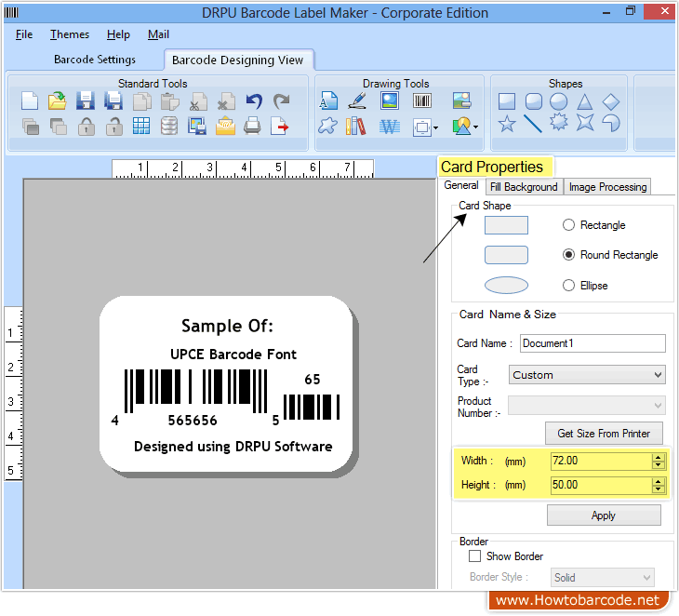Select the signature pen tool
Viewport: 679px width, 616px height.
(358, 100)
